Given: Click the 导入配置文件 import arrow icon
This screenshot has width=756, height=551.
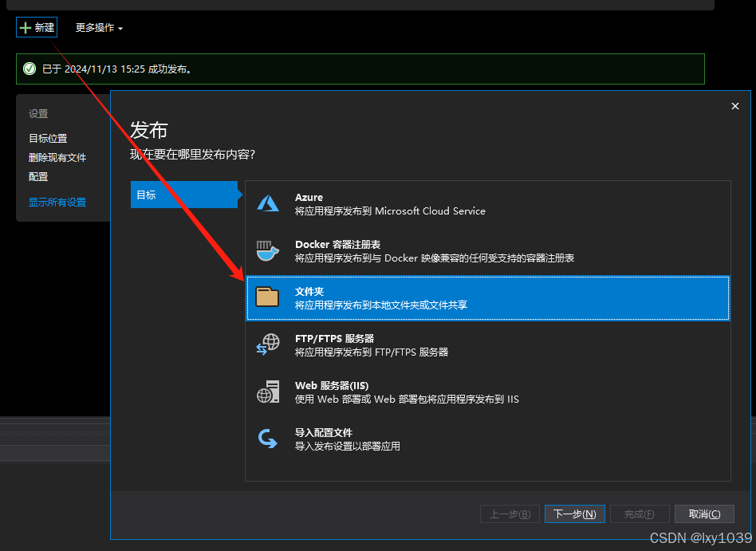Looking at the screenshot, I should (268, 439).
